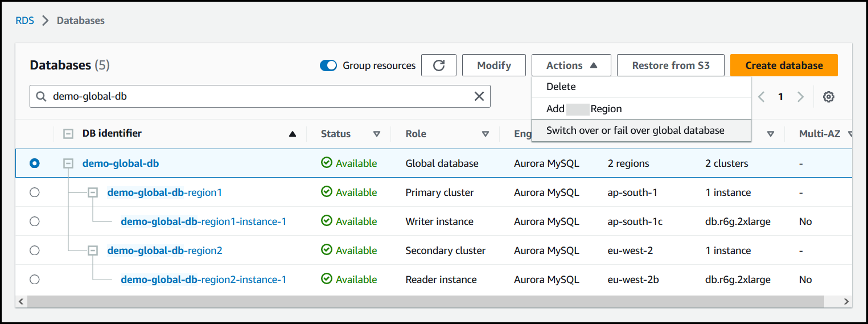The image size is (868, 324).
Task: Clear the search field with X icon
Action: (x=479, y=97)
